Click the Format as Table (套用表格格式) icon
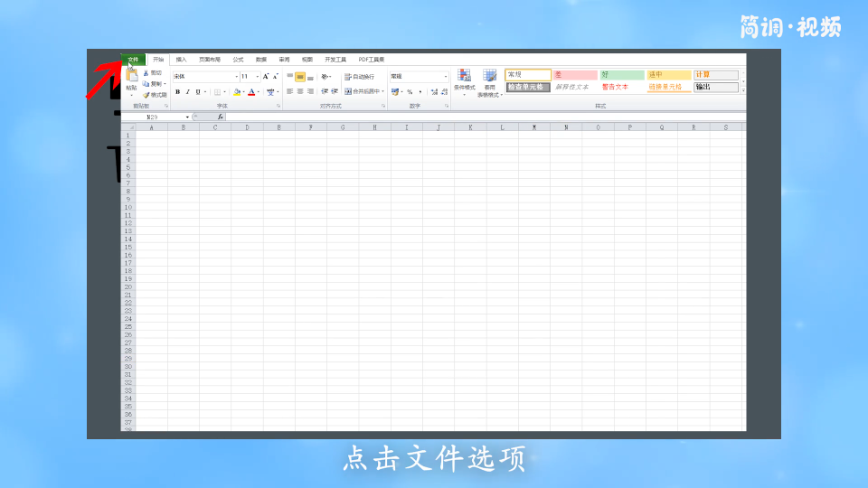The height and width of the screenshot is (488, 868). (489, 76)
